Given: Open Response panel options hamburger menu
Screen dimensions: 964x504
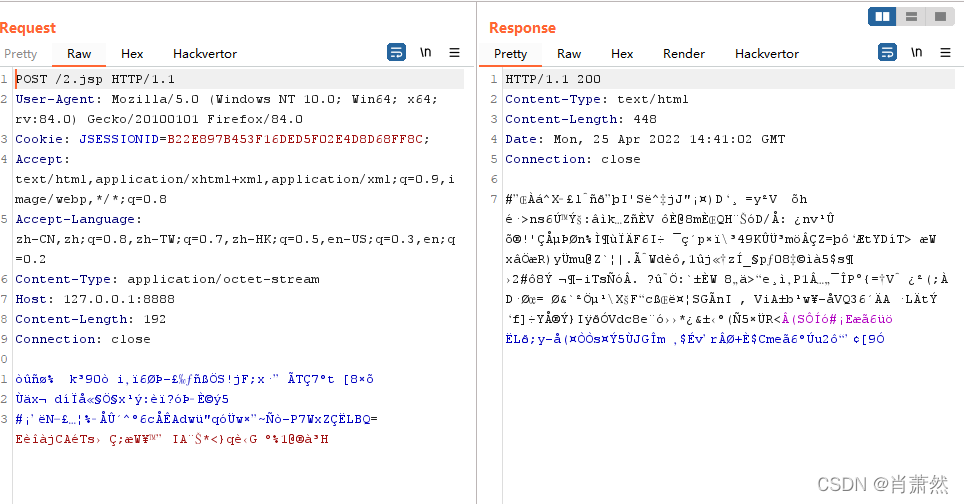Looking at the screenshot, I should click(944, 53).
